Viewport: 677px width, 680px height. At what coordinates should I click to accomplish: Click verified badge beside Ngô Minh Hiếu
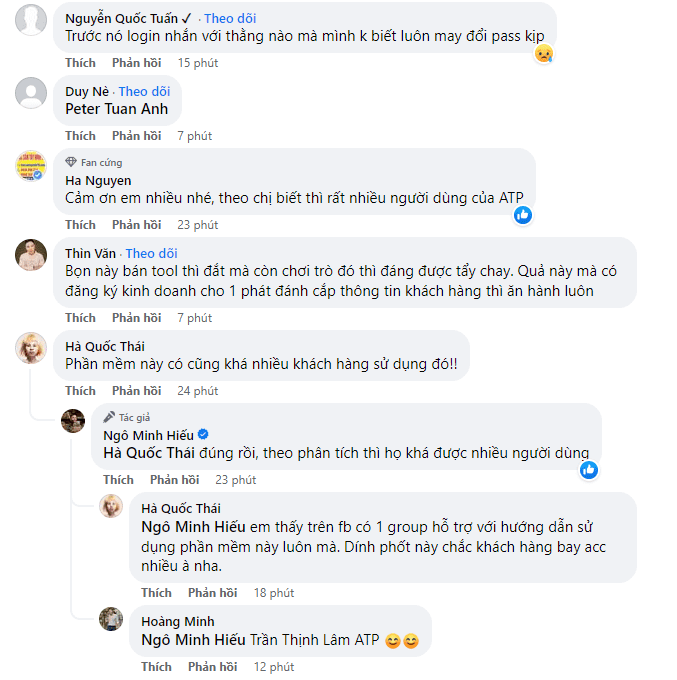click(203, 435)
